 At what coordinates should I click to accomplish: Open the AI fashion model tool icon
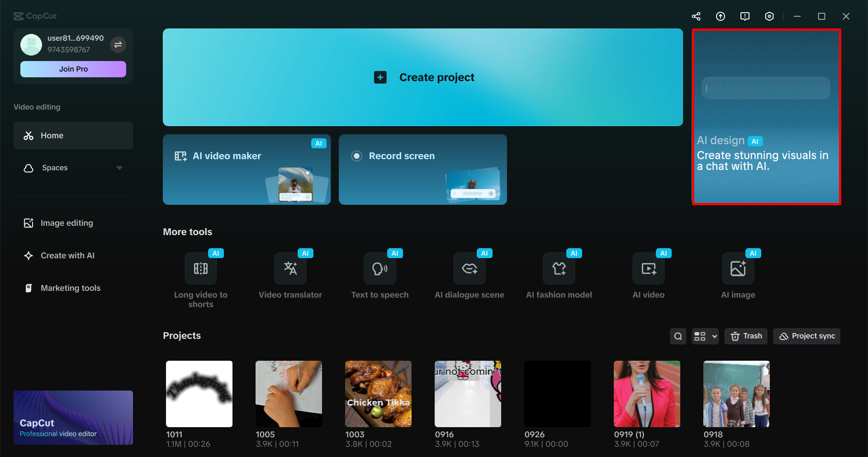tap(559, 269)
